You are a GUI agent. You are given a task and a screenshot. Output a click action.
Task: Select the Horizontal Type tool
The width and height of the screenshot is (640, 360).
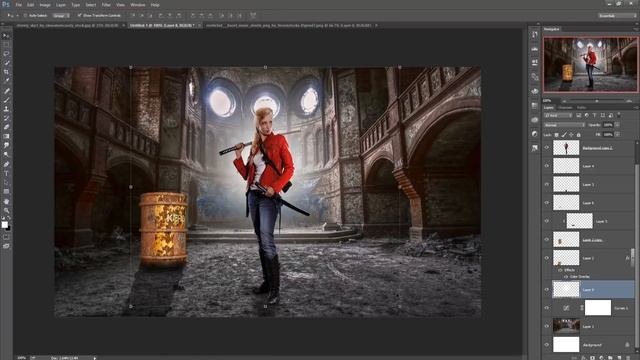(x=6, y=173)
